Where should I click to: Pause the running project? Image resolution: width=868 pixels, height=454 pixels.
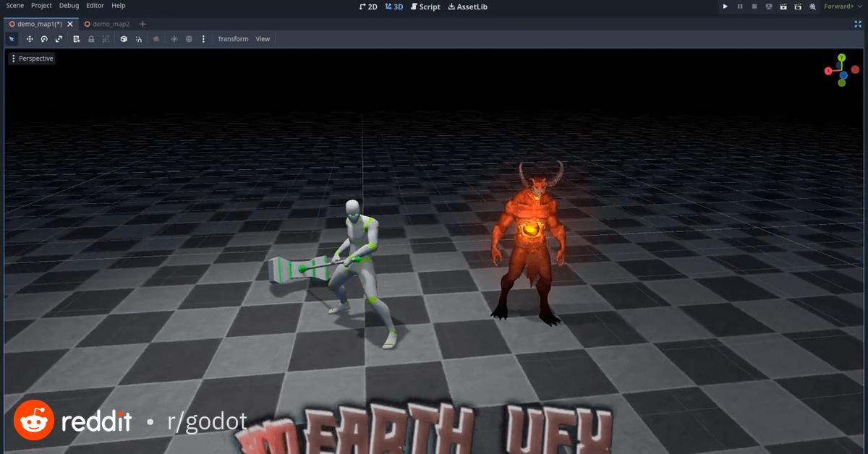pos(740,7)
